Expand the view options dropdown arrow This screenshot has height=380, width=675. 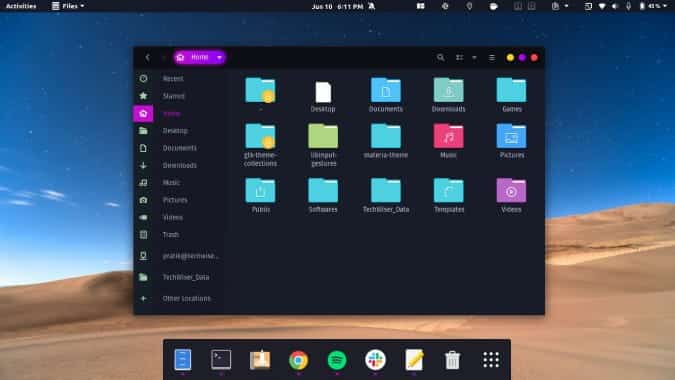coord(474,57)
